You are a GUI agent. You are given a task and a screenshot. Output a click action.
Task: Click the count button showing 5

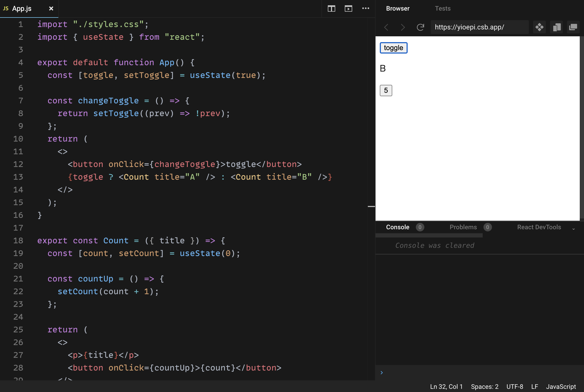(386, 90)
